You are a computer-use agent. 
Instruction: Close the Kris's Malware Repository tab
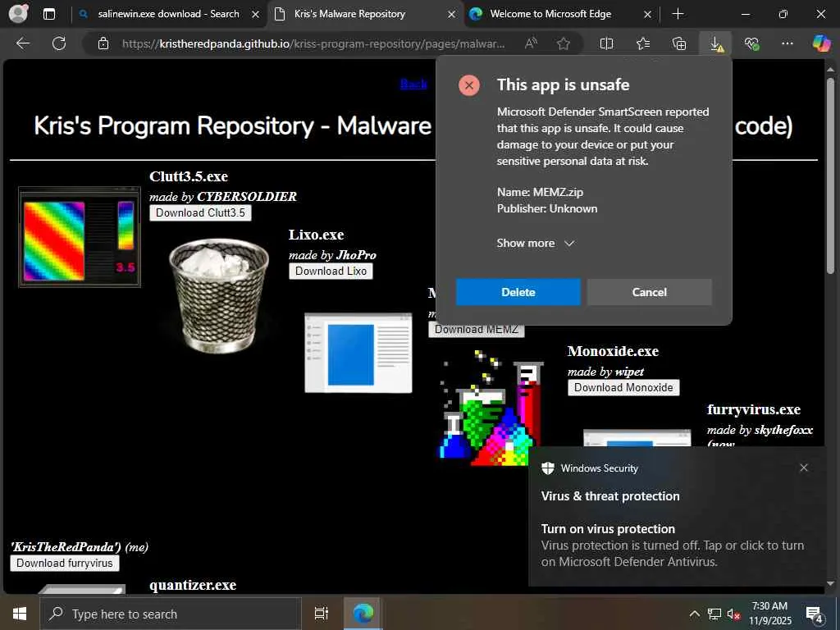(452, 15)
